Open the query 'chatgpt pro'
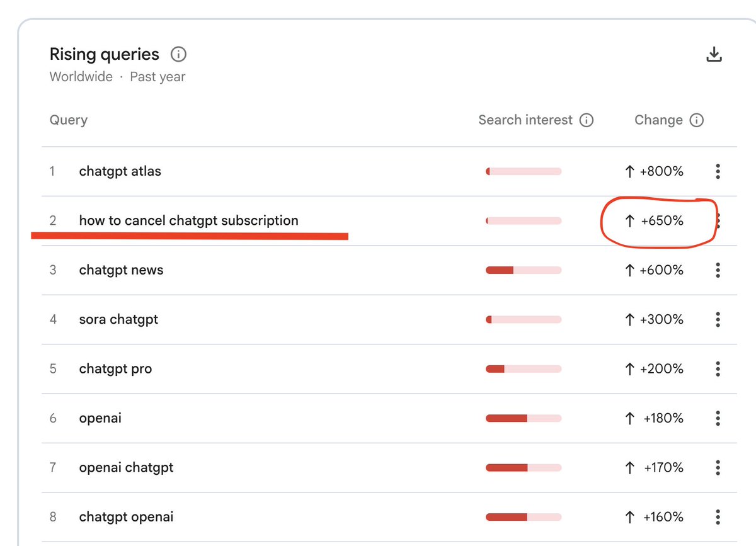The height and width of the screenshot is (546, 756). 115,369
